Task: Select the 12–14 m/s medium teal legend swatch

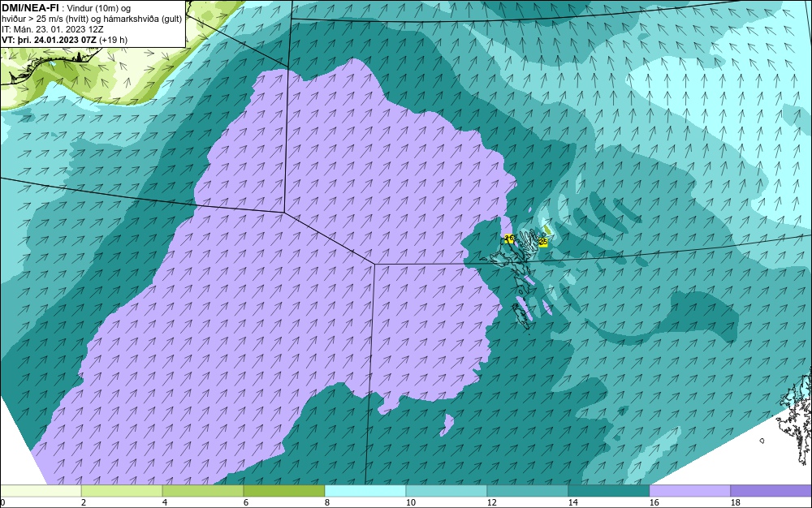Action: (528, 491)
